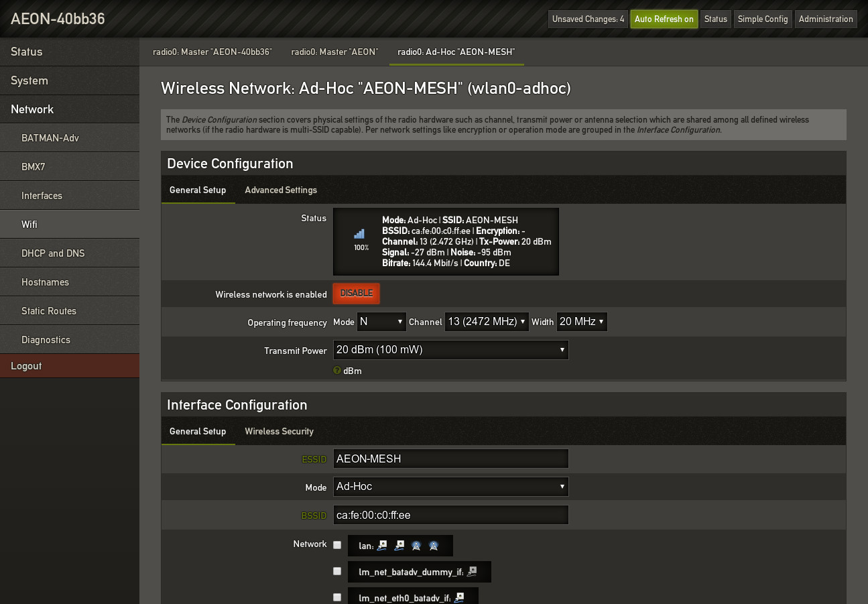Click the first wireless antenna icon in lan

coord(416,546)
